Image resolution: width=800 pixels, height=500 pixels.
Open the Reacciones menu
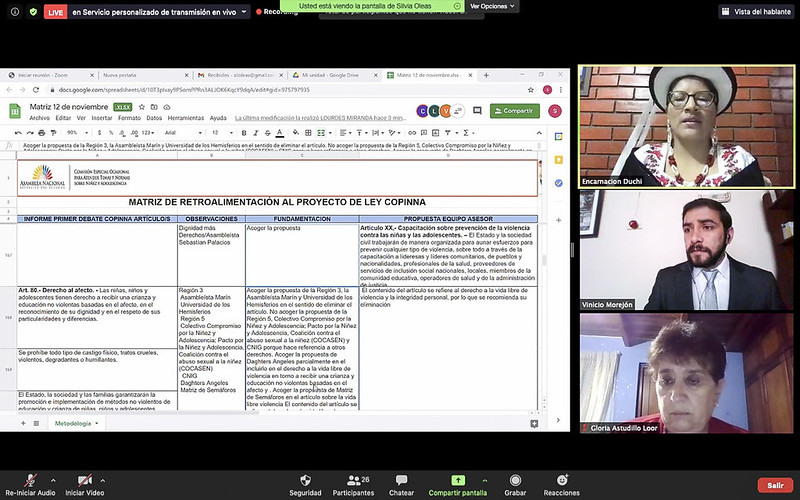click(562, 485)
